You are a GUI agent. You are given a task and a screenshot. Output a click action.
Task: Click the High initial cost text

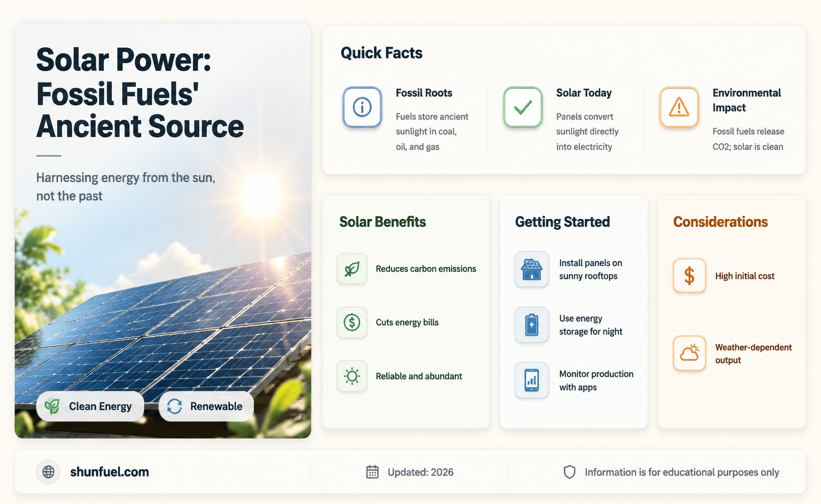[745, 276]
